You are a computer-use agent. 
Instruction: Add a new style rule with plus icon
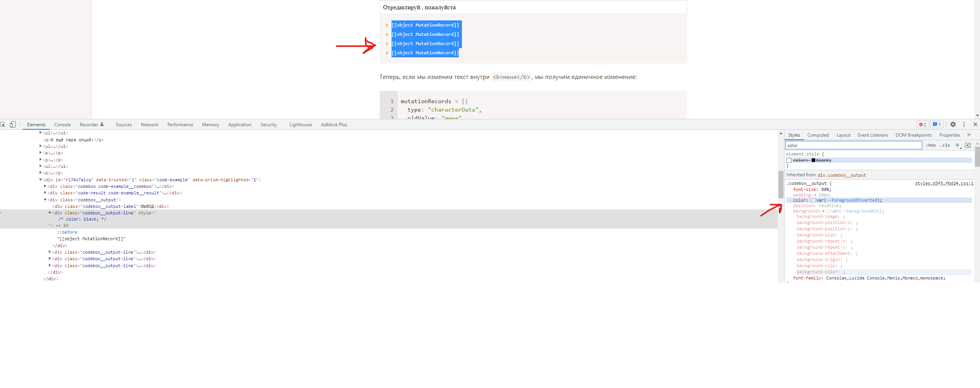957,145
